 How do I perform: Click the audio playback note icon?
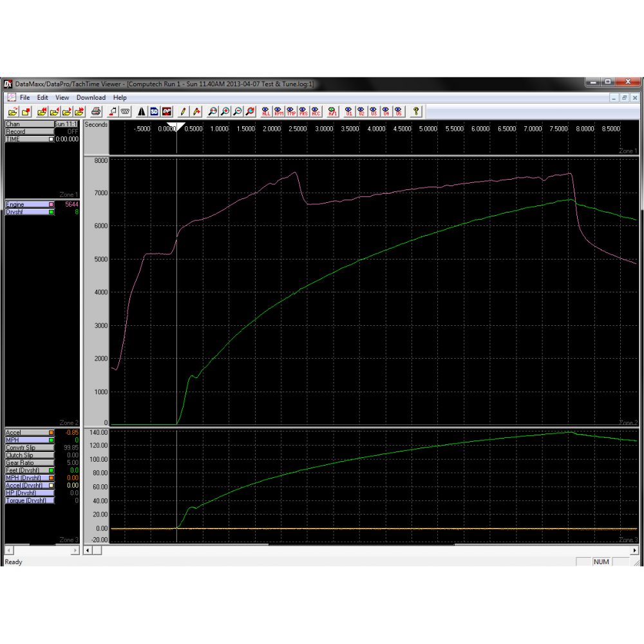click(x=113, y=111)
